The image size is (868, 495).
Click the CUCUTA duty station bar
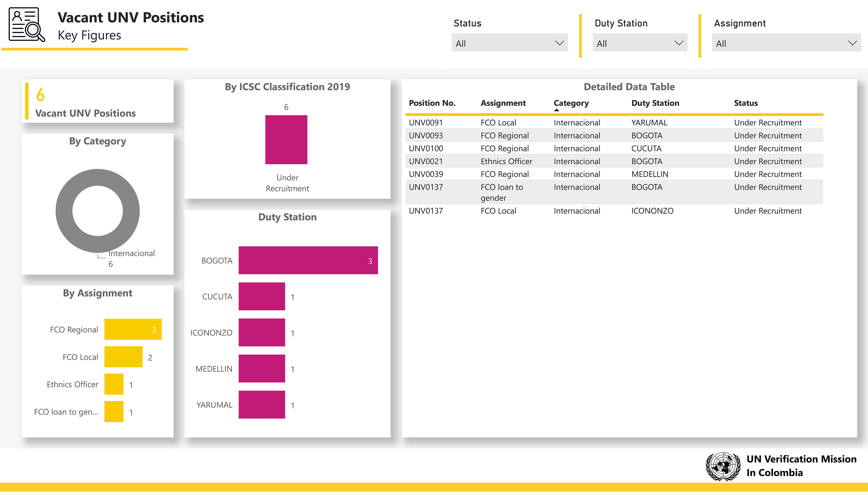pyautogui.click(x=261, y=297)
